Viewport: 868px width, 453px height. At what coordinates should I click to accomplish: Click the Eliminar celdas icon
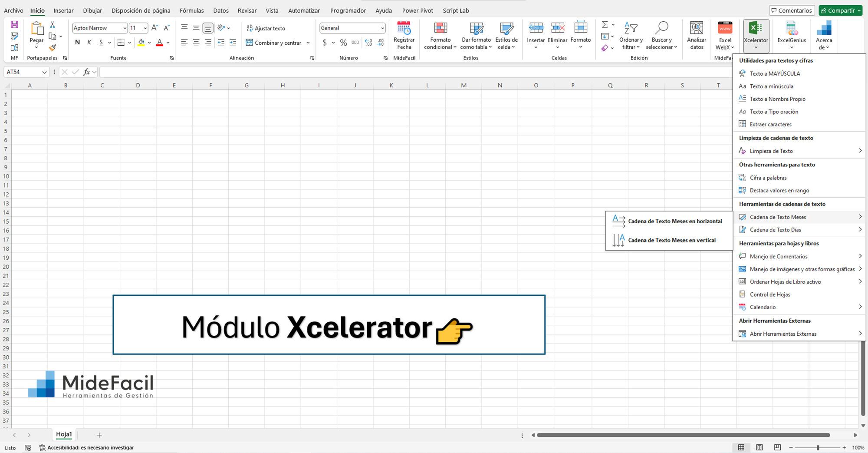click(x=558, y=28)
